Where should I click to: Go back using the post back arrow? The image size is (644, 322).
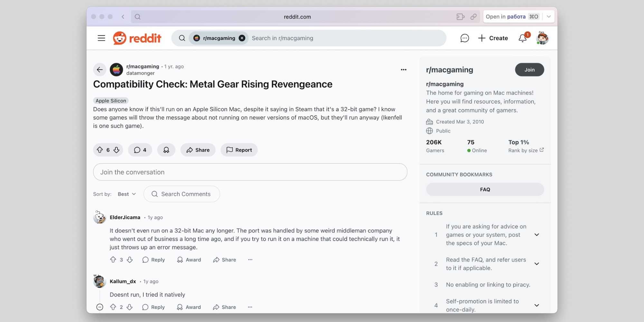pyautogui.click(x=100, y=70)
